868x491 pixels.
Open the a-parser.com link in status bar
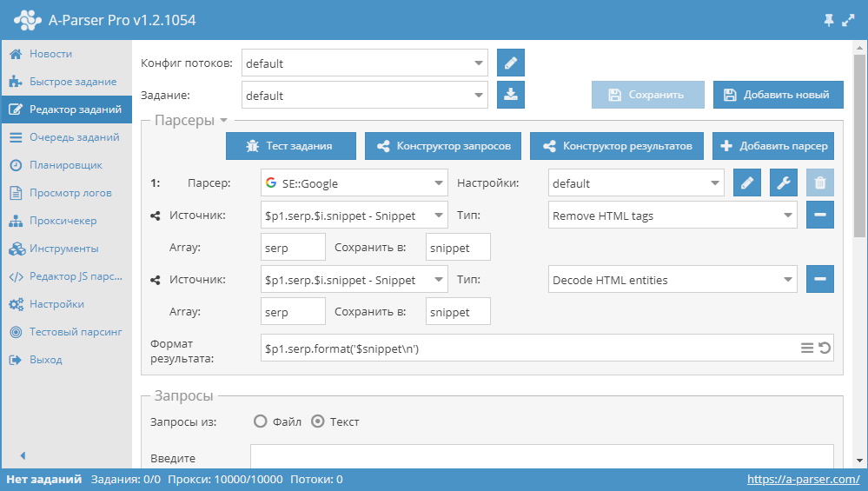click(x=803, y=479)
